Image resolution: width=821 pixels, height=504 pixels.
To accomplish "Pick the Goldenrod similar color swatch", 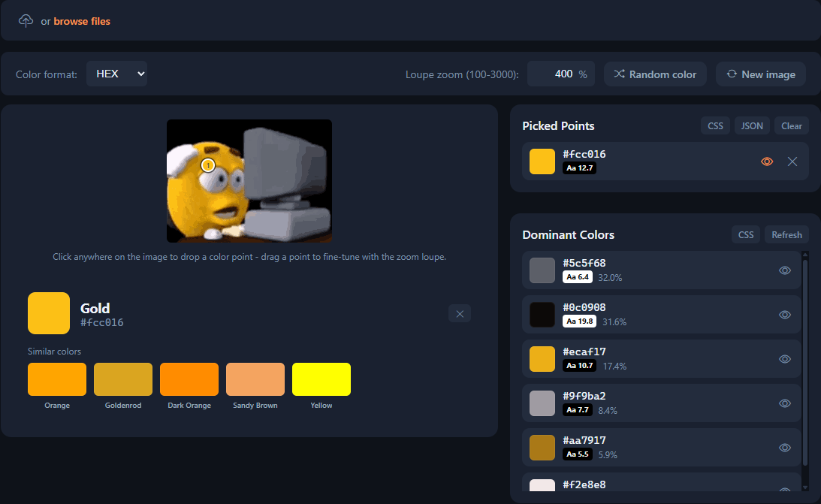I will coord(123,379).
